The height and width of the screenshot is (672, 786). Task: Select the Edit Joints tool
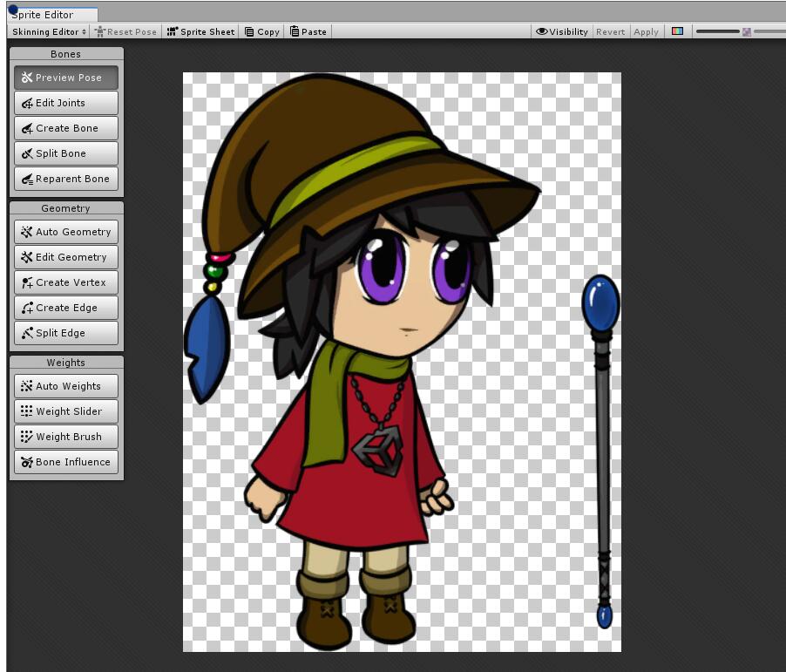[x=66, y=103]
